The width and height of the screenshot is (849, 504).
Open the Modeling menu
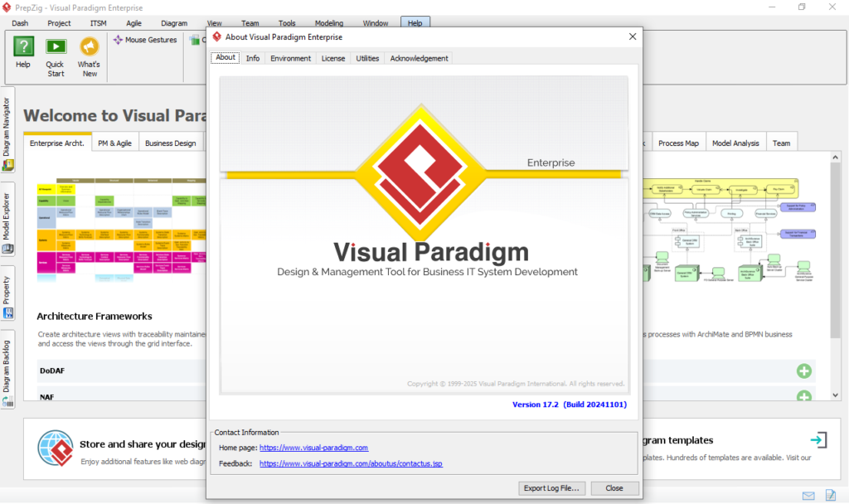coord(329,23)
